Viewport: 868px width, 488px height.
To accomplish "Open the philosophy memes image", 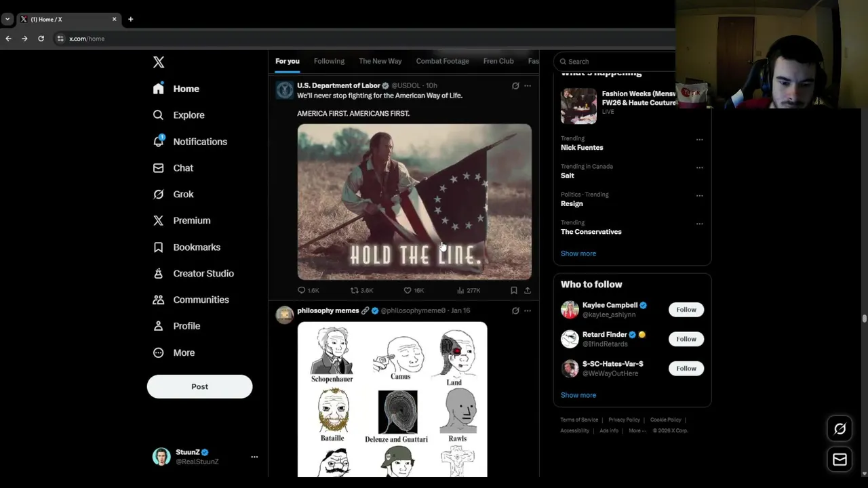I will (392, 399).
